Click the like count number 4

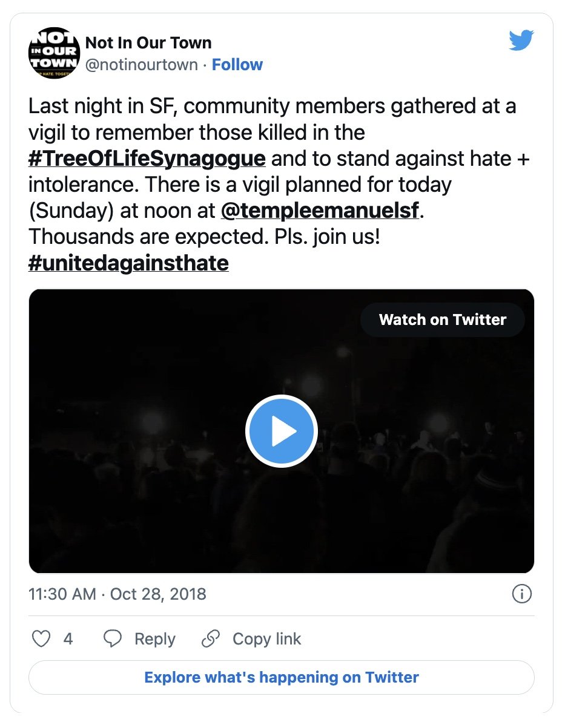click(68, 639)
